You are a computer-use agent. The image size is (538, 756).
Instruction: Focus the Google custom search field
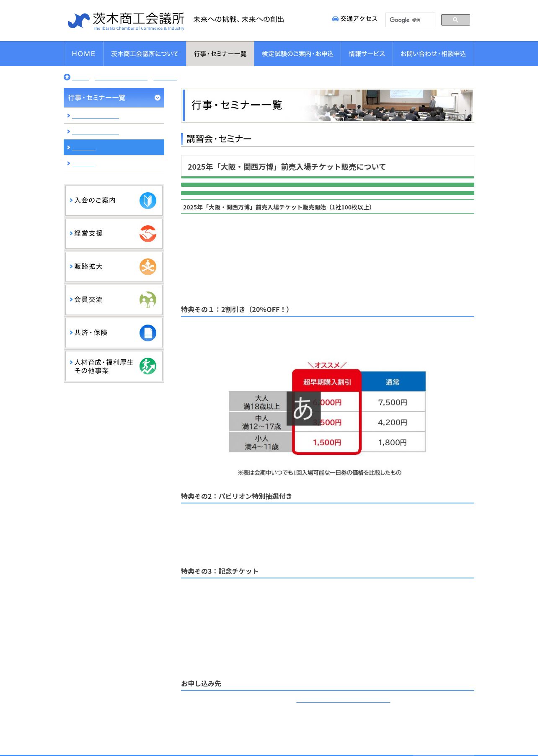410,20
